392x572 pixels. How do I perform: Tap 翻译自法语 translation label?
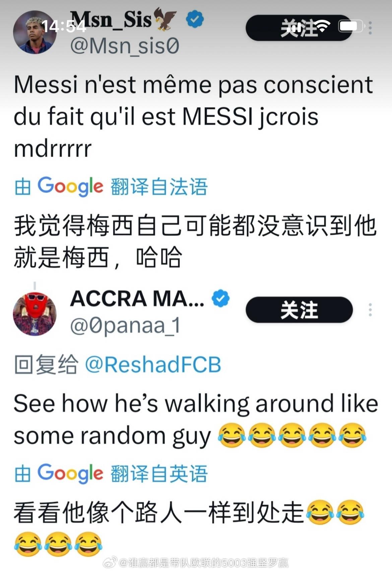tap(159, 187)
